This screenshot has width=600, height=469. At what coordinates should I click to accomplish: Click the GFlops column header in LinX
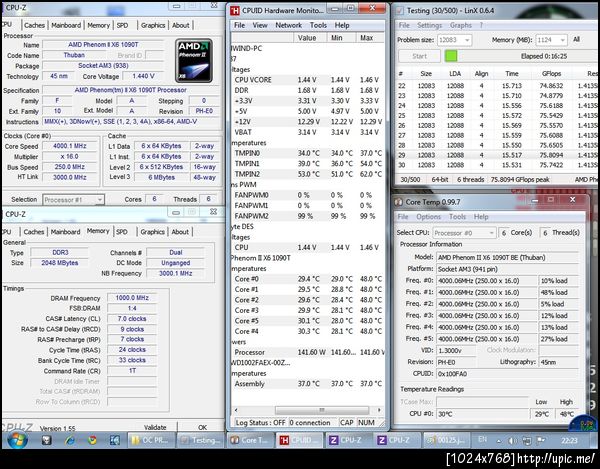coord(551,73)
